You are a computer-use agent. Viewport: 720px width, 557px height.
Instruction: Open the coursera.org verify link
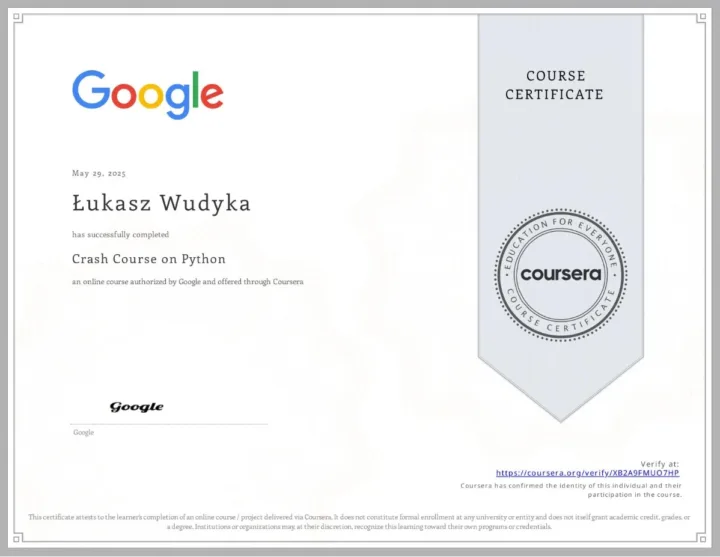(x=587, y=473)
